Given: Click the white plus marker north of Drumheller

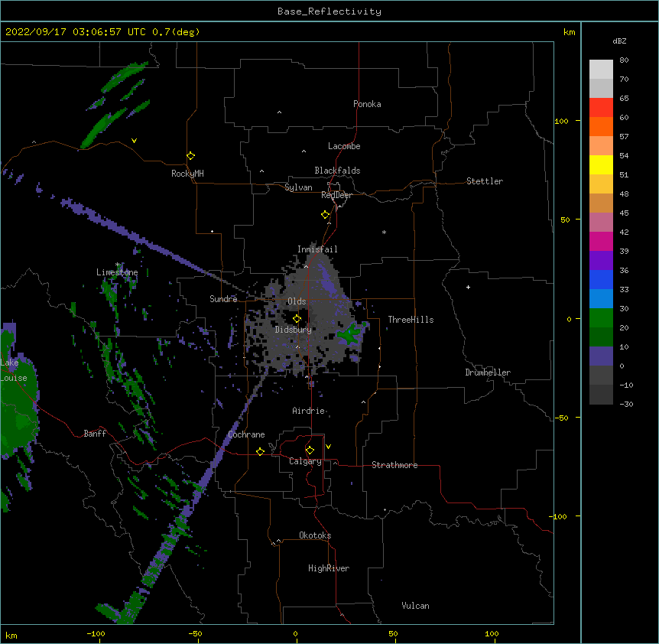Looking at the screenshot, I should (x=468, y=287).
